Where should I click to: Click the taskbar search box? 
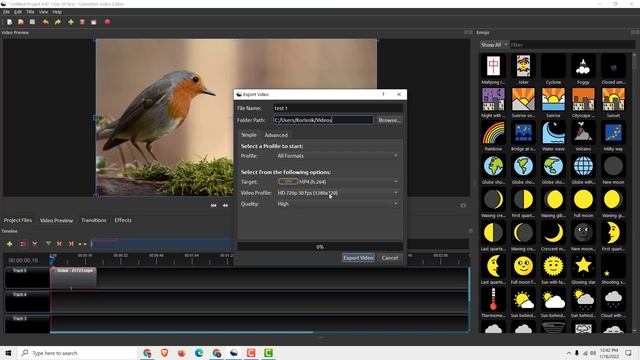[78, 353]
